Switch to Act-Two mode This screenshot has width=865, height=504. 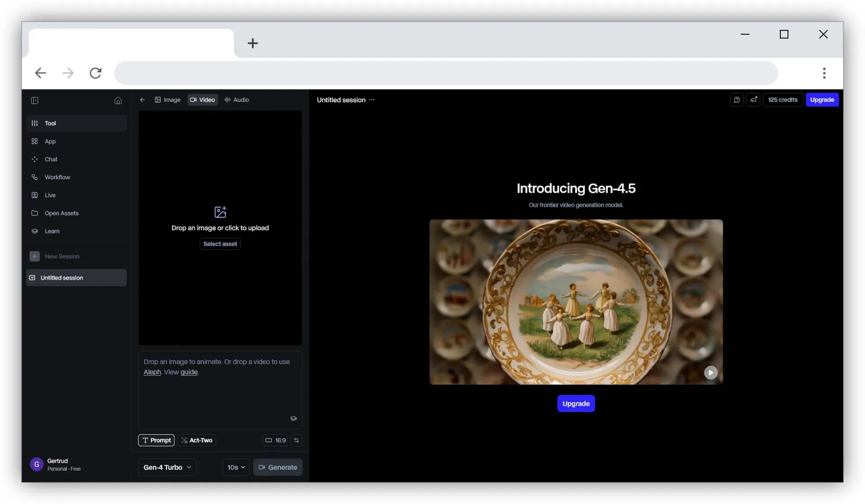[197, 440]
